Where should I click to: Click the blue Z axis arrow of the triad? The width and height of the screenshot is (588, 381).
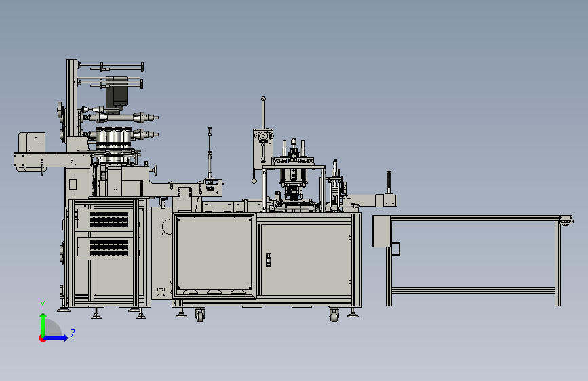[56, 338]
